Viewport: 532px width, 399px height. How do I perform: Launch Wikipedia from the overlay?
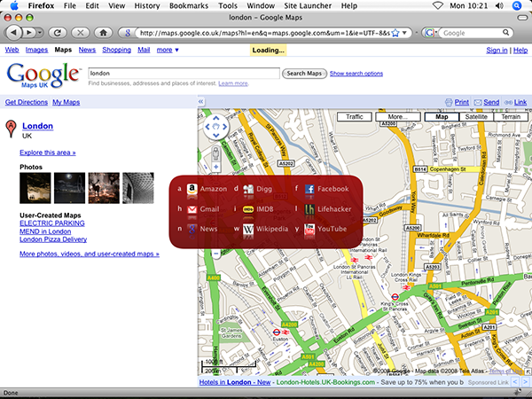265,229
